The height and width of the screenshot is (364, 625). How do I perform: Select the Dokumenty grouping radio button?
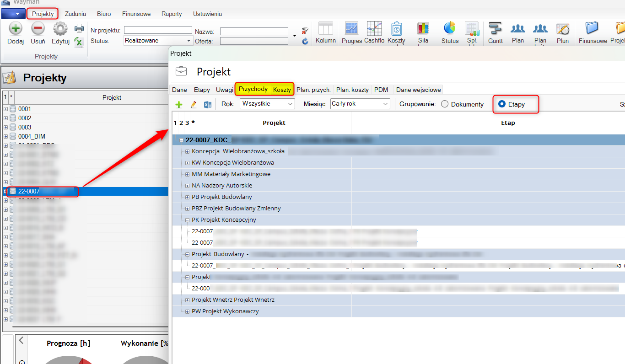coord(445,104)
